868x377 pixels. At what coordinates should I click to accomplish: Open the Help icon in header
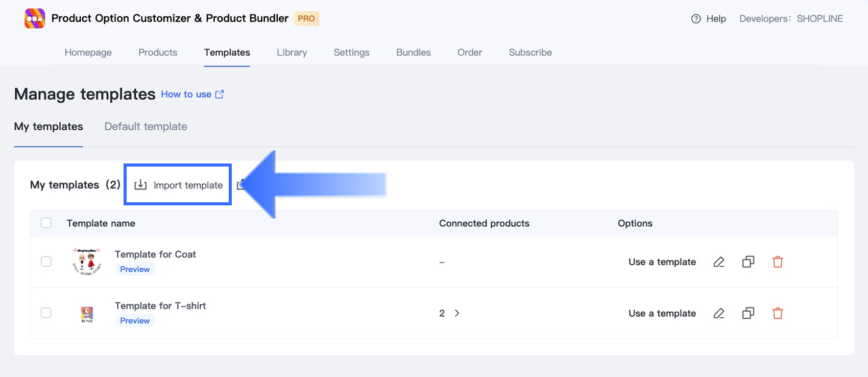click(696, 19)
